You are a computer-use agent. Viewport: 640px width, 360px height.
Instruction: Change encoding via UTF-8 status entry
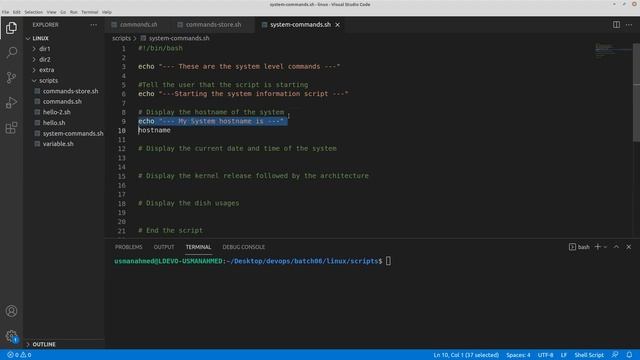coord(545,355)
